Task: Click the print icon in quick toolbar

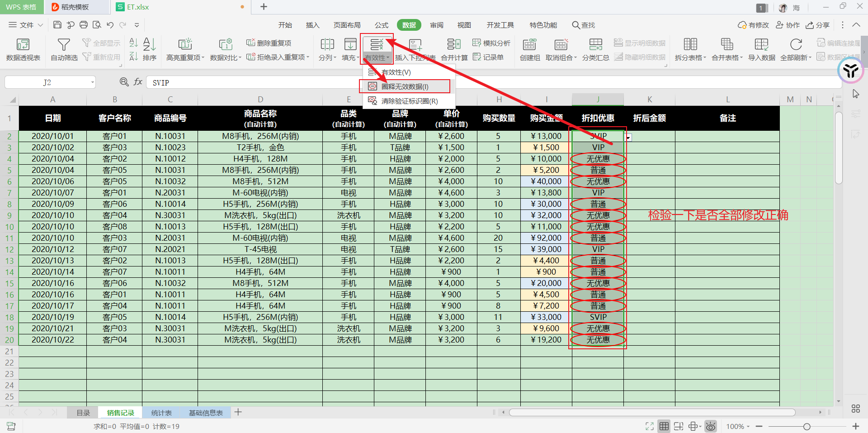Action: 84,25
